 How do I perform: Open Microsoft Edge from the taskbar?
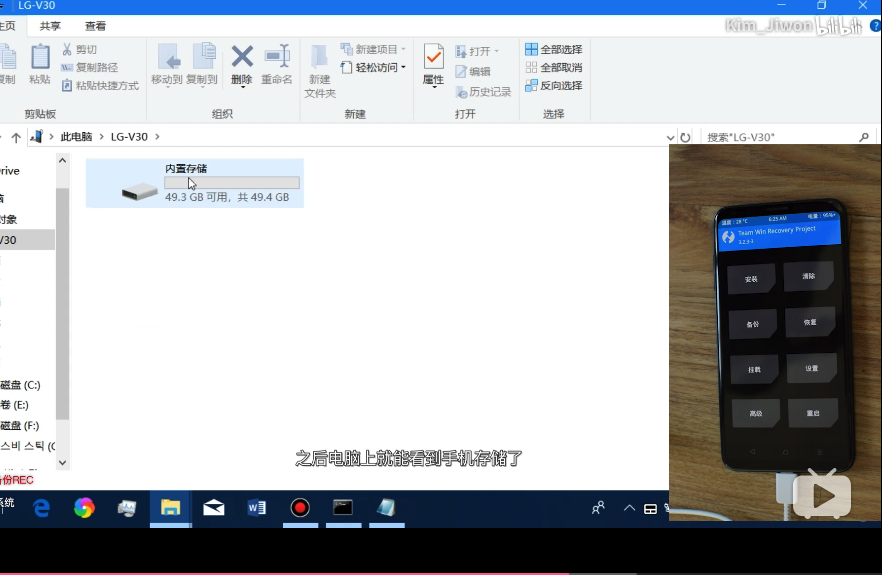click(x=42, y=509)
